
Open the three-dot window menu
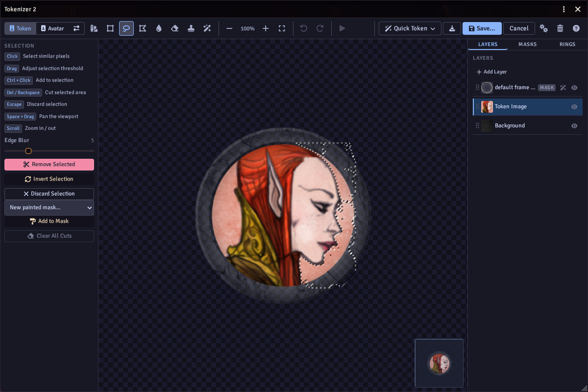coord(564,9)
